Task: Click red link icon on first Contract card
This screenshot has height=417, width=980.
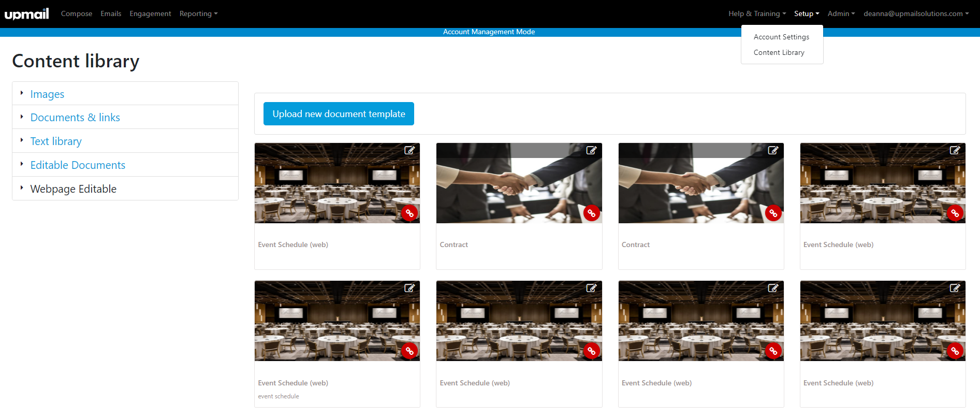Action: click(591, 213)
